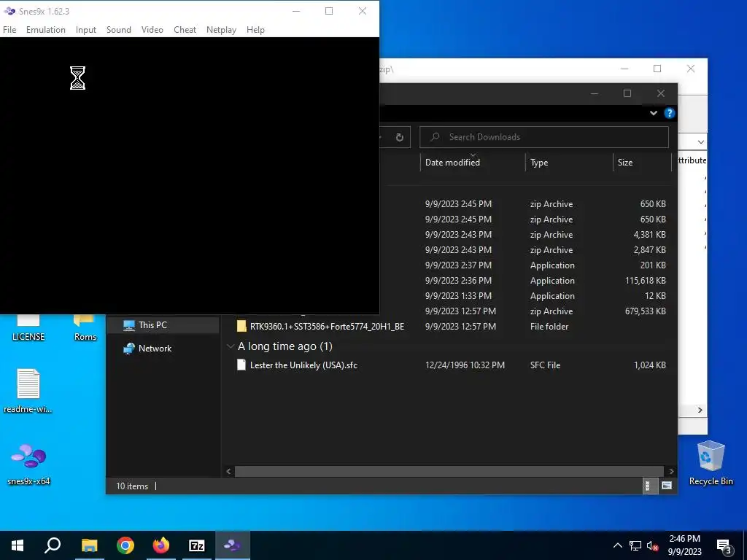Open the dropdown in 7-Zip window
This screenshot has width=747, height=560.
701,142
